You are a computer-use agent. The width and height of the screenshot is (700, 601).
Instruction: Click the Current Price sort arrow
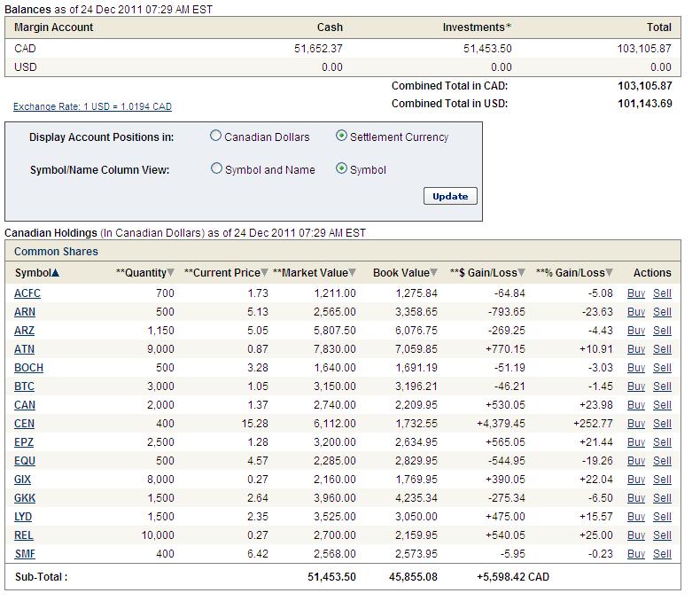tap(266, 273)
